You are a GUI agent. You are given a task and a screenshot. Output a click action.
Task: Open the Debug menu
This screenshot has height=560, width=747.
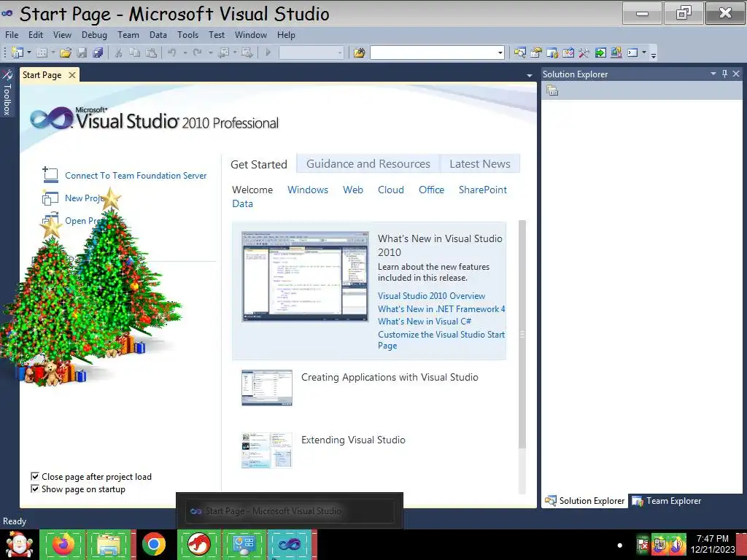(94, 35)
